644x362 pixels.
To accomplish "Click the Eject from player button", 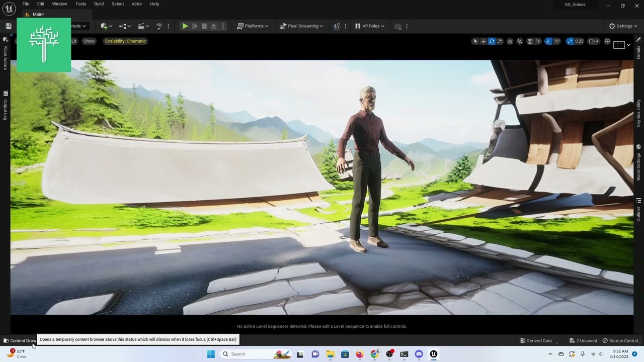I will pyautogui.click(x=214, y=26).
